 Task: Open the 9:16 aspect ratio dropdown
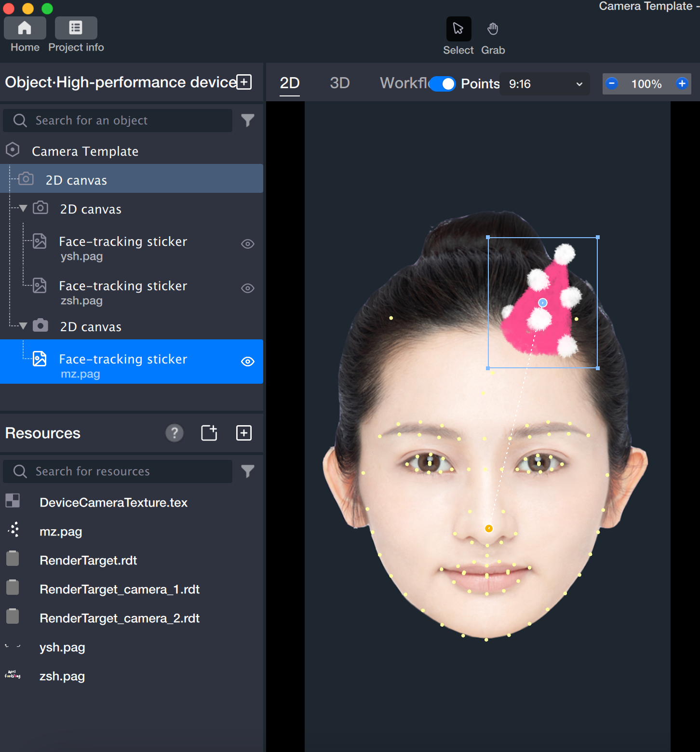(x=545, y=84)
